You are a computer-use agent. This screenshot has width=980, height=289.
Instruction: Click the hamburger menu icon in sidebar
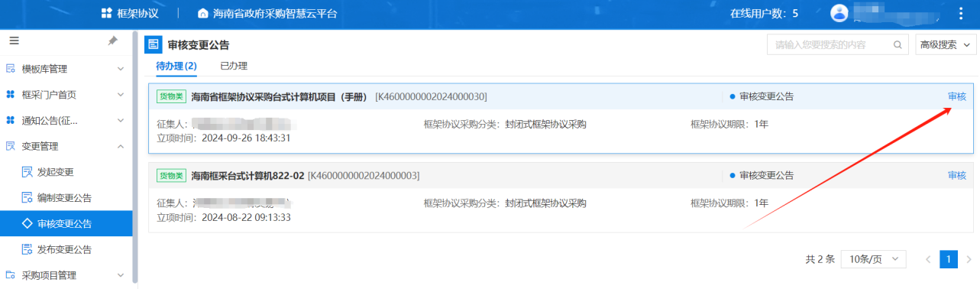pos(14,41)
